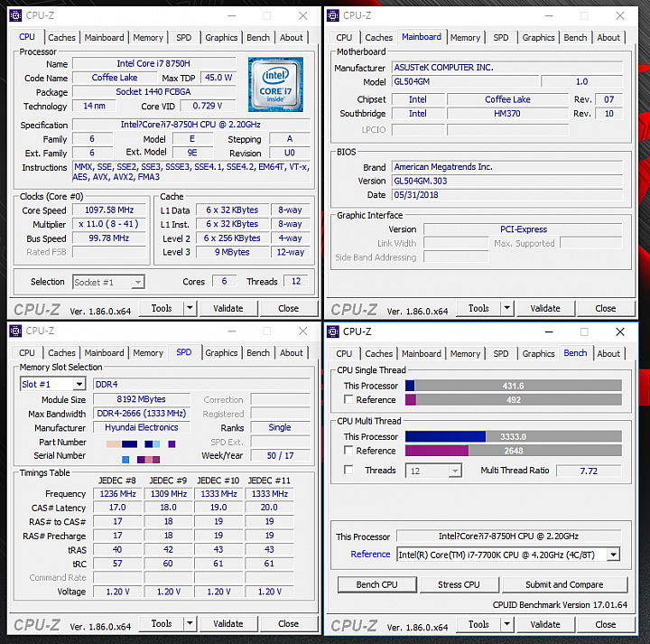Screen dimensions: 650x644
Task: Click This Processor name field in Bench window
Action: pos(508,536)
